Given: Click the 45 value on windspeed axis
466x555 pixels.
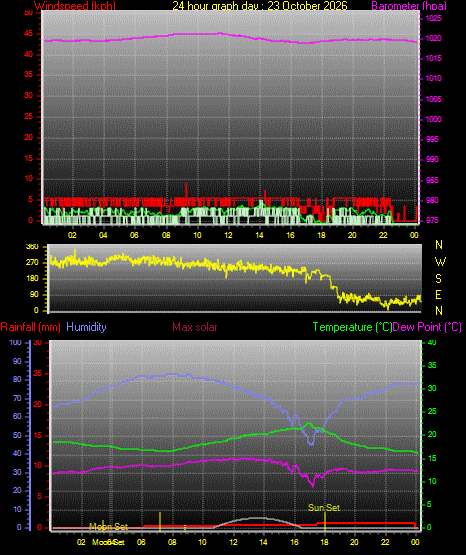Looking at the screenshot, I should click(x=28, y=34).
